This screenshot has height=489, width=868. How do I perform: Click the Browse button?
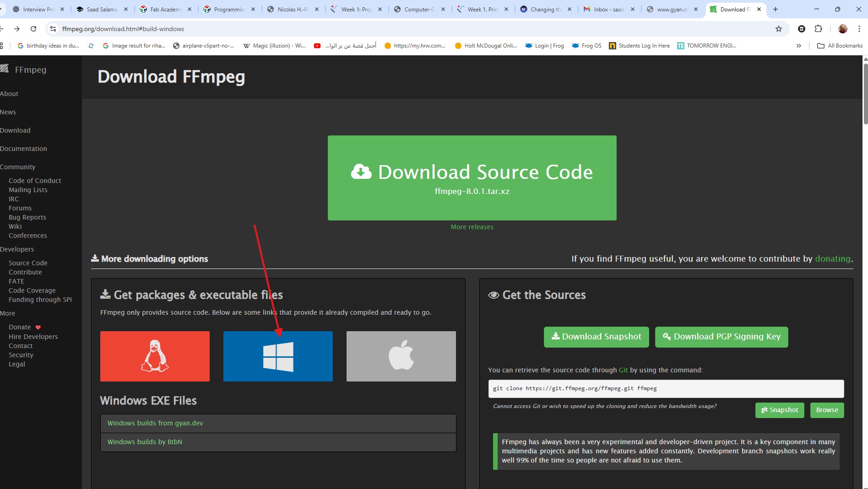[827, 410]
